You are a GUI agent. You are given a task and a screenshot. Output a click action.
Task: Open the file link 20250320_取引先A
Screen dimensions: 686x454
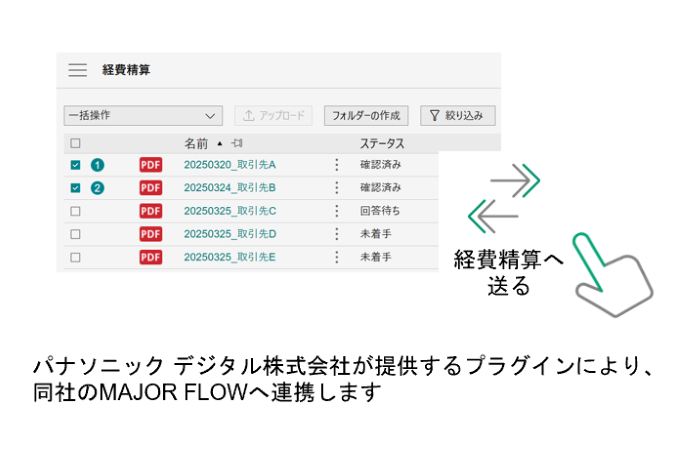230,165
